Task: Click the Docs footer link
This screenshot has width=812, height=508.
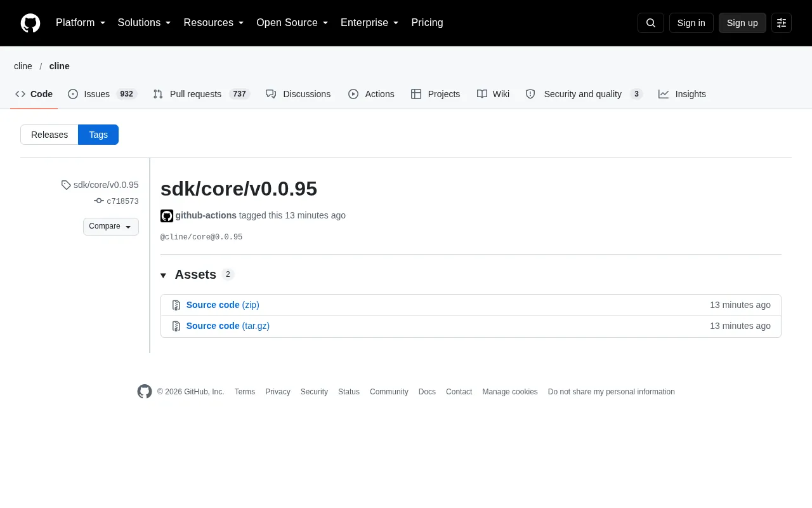Action: click(x=427, y=392)
